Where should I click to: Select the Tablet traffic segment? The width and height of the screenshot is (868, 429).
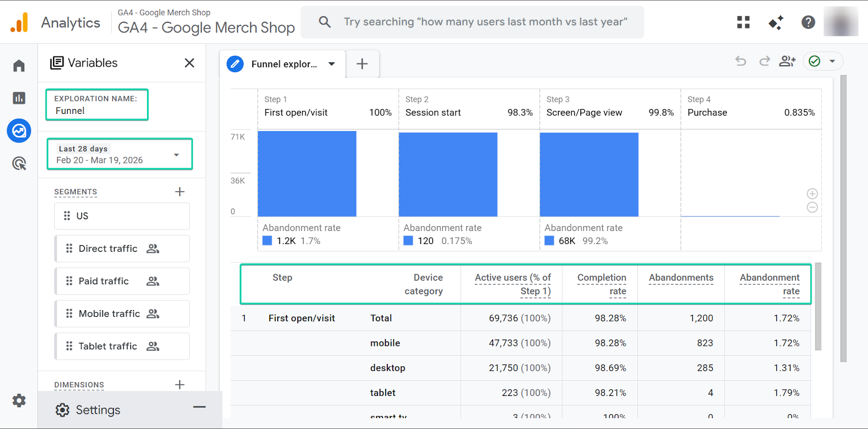pyautogui.click(x=122, y=346)
